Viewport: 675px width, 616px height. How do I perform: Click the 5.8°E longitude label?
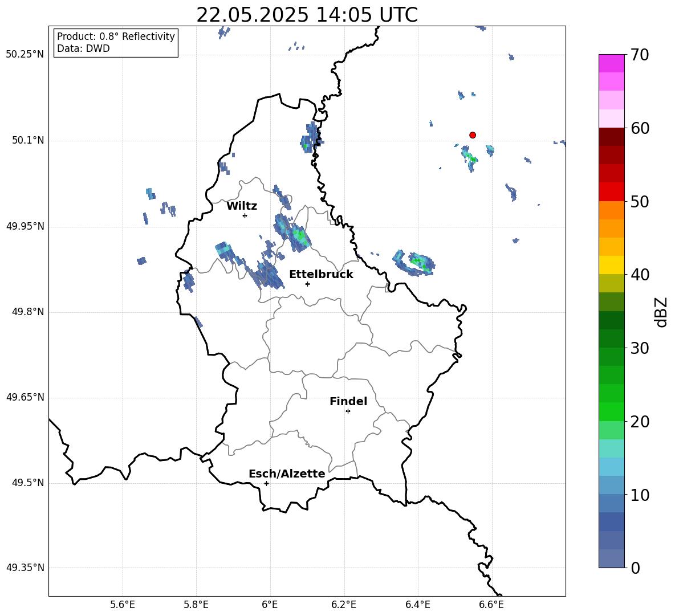point(196,605)
